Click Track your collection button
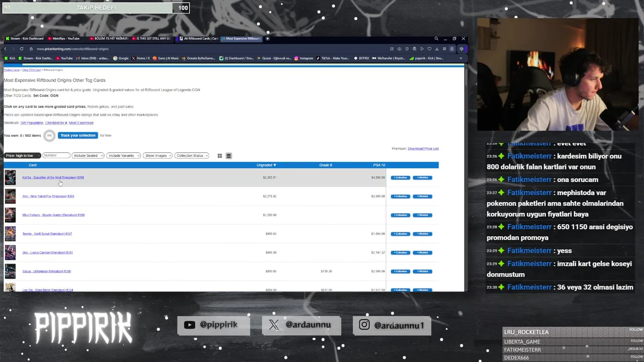This screenshot has height=362, width=644. [78, 135]
